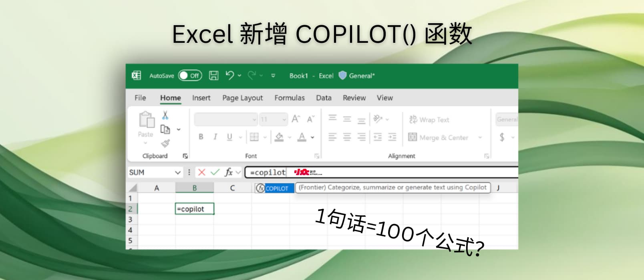Image resolution: width=644 pixels, height=280 pixels.
Task: Open the Review tab
Action: click(x=354, y=98)
